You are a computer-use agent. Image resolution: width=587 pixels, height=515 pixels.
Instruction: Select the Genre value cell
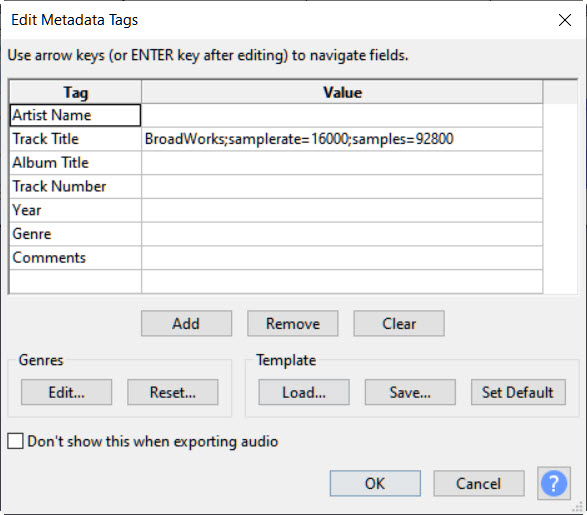pos(342,234)
